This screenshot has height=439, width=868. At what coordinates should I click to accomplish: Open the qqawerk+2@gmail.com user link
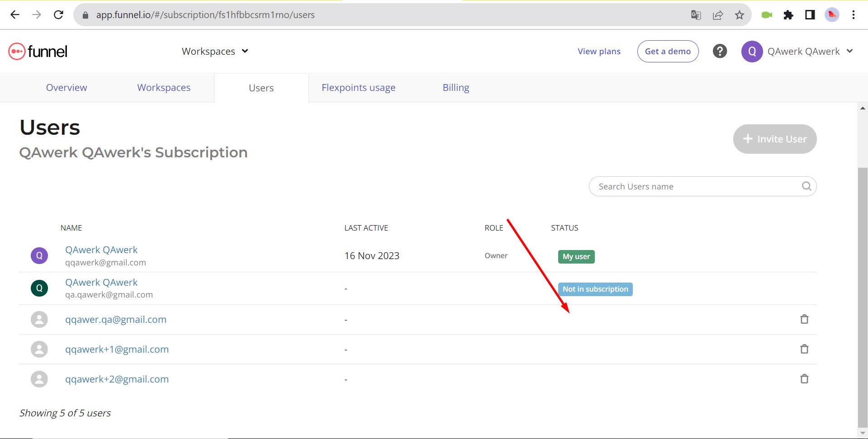tap(117, 379)
